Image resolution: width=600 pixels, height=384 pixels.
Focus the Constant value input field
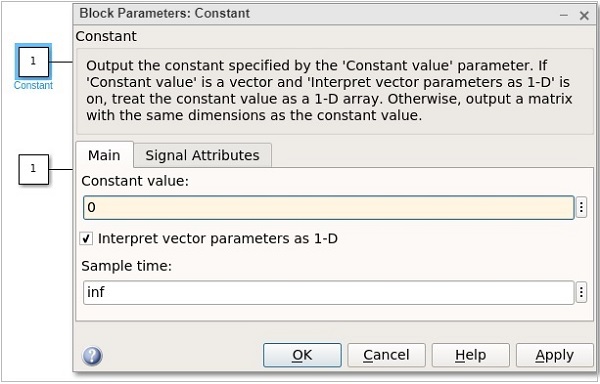click(329, 208)
